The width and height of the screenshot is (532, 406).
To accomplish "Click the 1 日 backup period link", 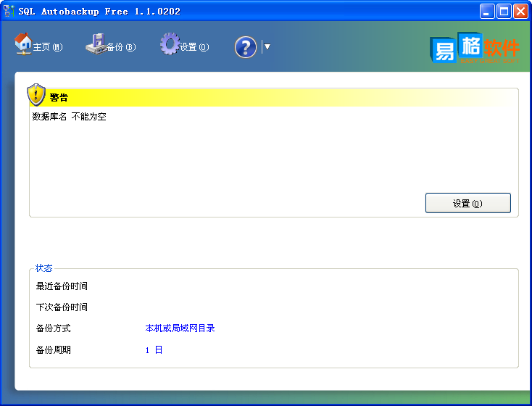I will tap(154, 350).
